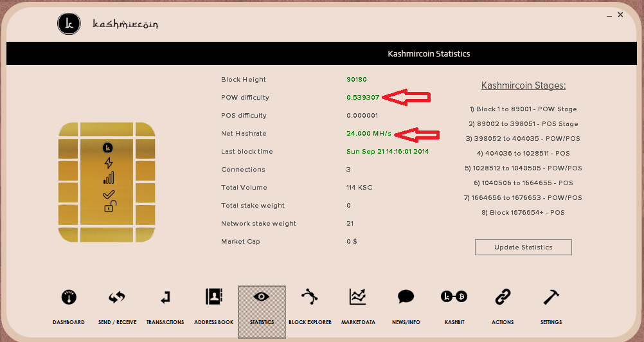Click the TRANSACTIONS label
The height and width of the screenshot is (342, 644).
pyautogui.click(x=165, y=322)
